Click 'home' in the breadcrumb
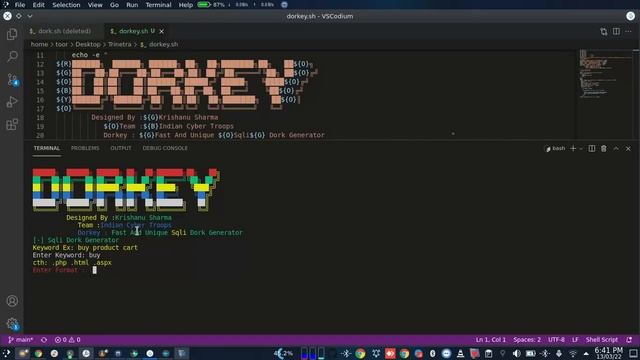Viewport: 640px width, 360px height. 39,44
